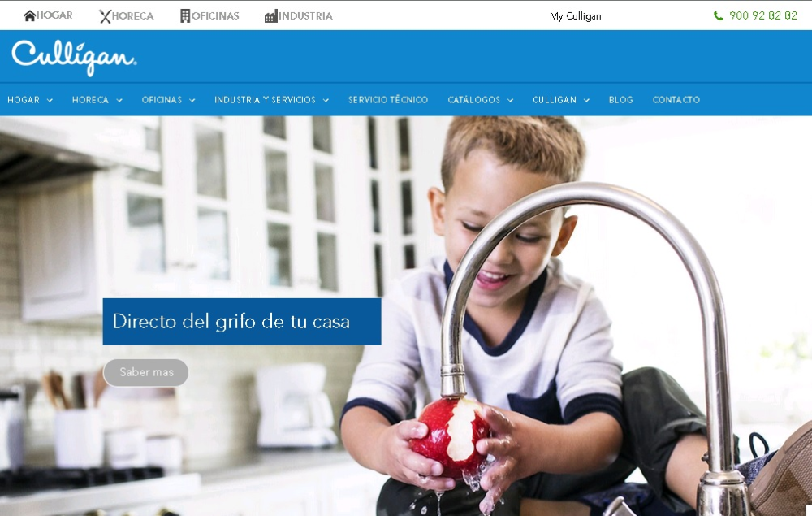Viewport: 812px width, 516px height.
Task: Select CONTACTO in the navigation bar
Action: 676,99
